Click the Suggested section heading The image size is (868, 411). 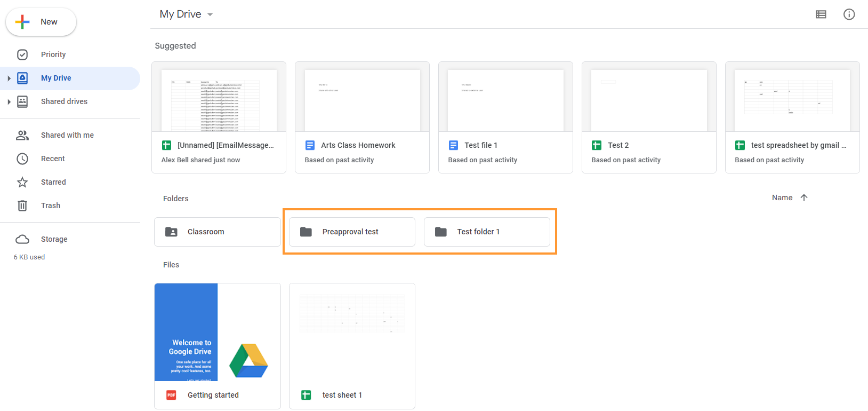pos(175,46)
